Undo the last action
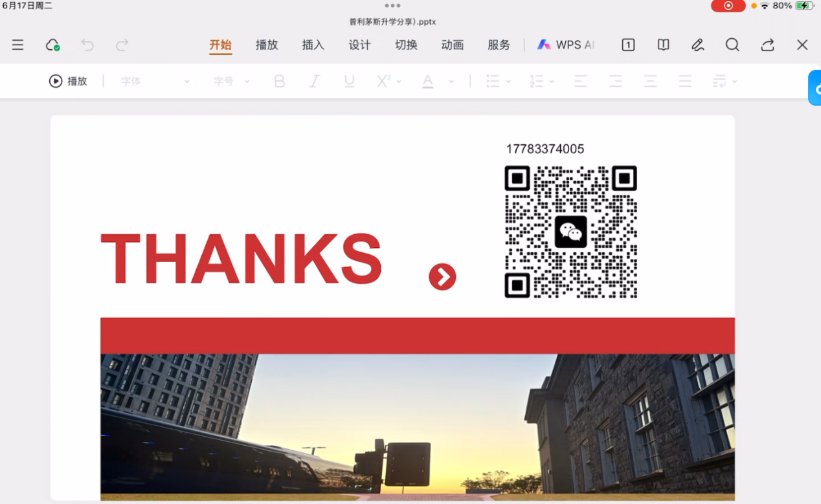Viewport: 821px width, 504px height. coord(87,45)
